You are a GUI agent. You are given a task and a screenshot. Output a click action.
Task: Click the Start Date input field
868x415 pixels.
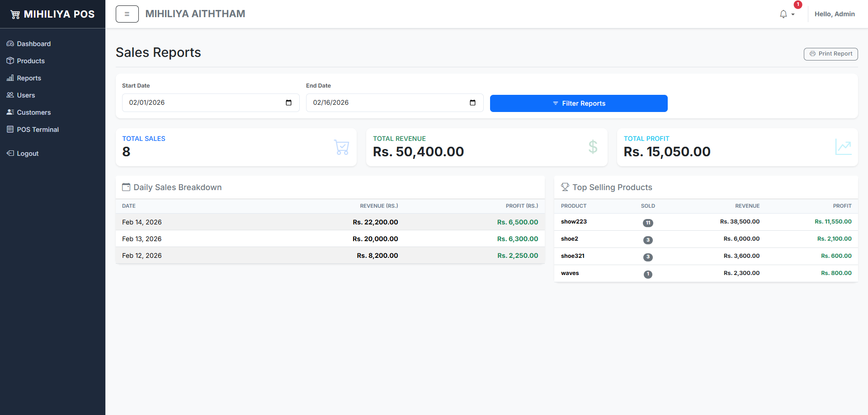211,103
